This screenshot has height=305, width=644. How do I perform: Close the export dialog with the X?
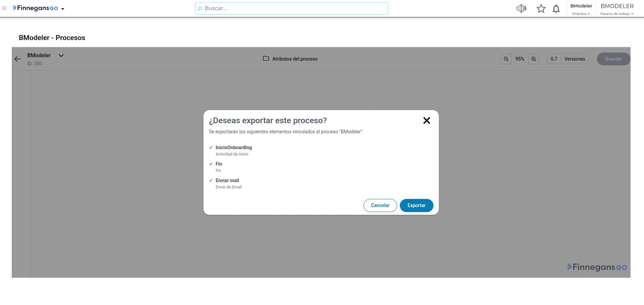pyautogui.click(x=427, y=121)
